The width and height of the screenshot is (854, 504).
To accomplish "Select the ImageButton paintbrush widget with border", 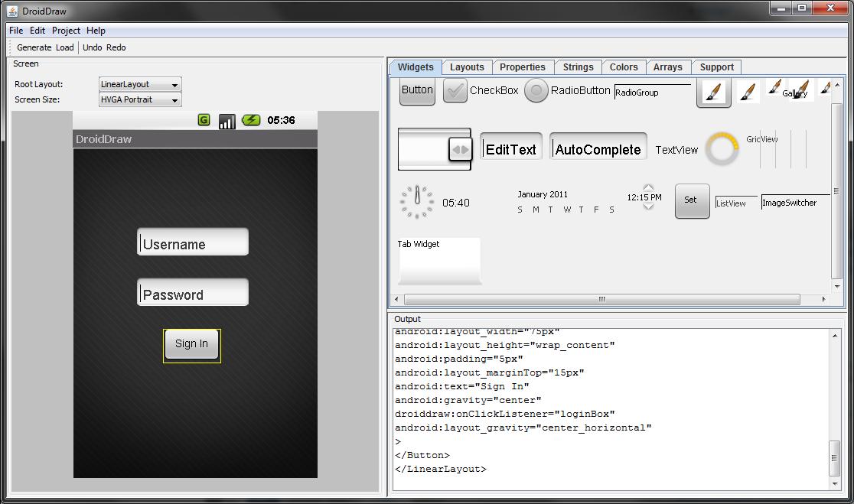I will click(x=713, y=93).
